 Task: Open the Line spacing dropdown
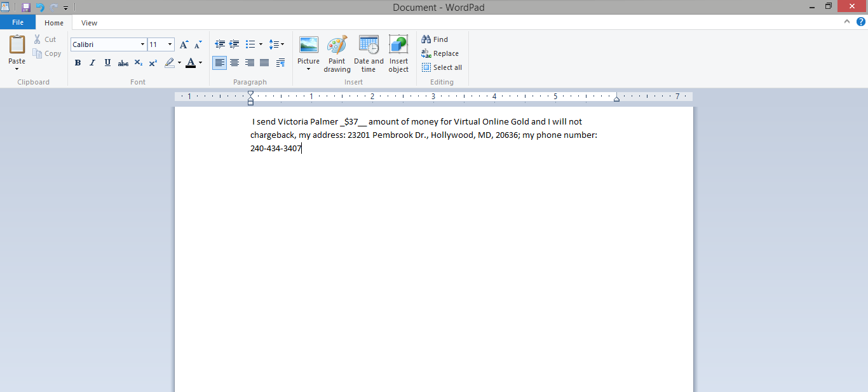click(x=276, y=44)
